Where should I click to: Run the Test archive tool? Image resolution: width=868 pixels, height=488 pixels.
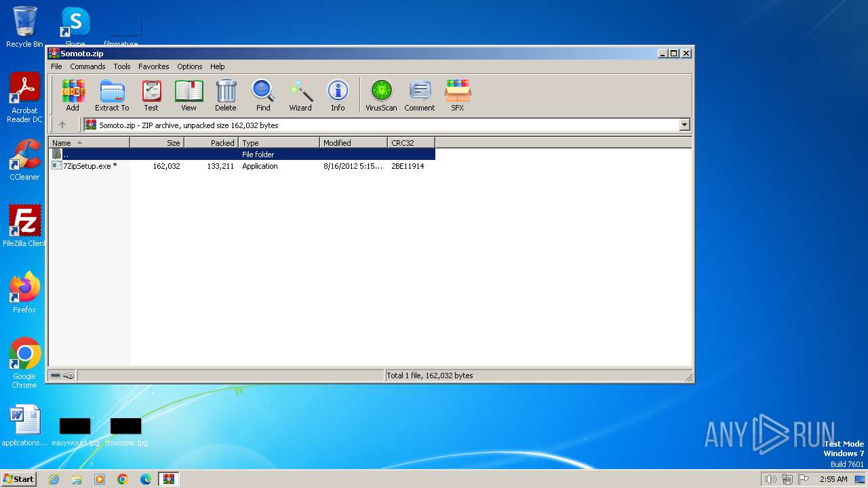pos(151,95)
